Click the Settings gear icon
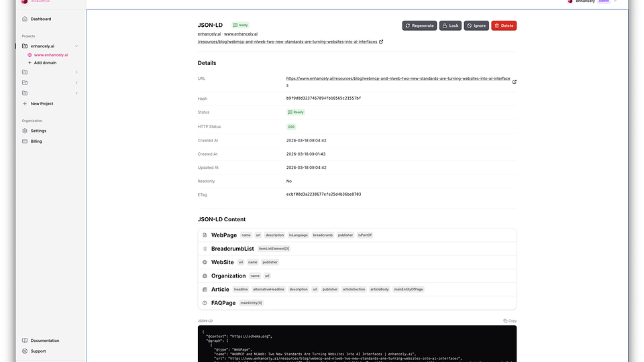Screen dimensions: 644x362 25,131
